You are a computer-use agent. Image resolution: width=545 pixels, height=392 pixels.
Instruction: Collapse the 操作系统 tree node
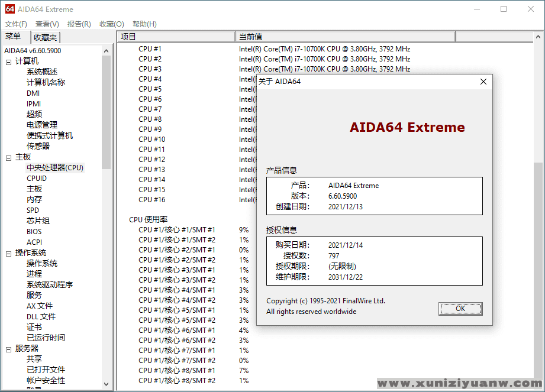tap(9, 253)
